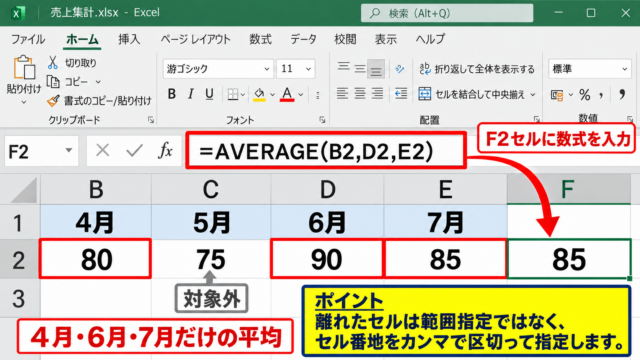
Task: Select cell containing 75
Action: tap(211, 260)
